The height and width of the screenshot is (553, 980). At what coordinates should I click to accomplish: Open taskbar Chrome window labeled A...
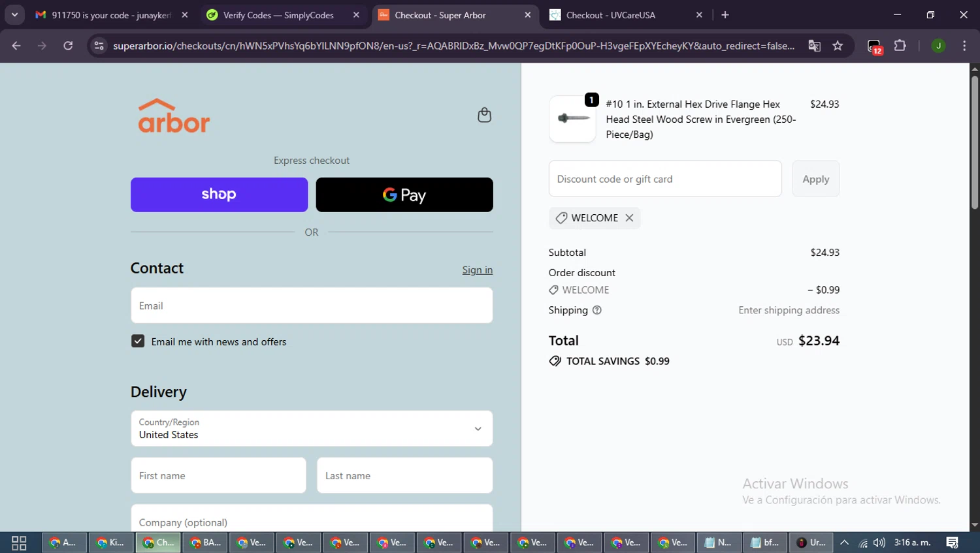tap(65, 543)
